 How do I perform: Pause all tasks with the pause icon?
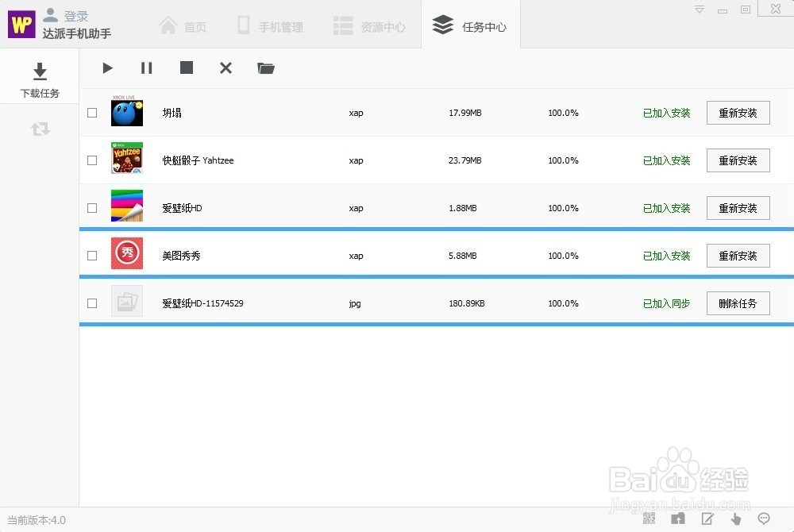tap(146, 68)
